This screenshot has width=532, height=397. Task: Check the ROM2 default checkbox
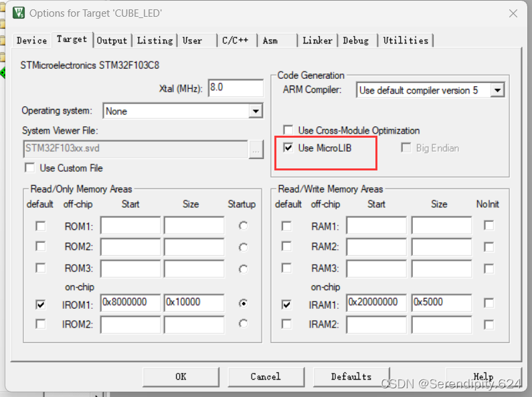(41, 246)
